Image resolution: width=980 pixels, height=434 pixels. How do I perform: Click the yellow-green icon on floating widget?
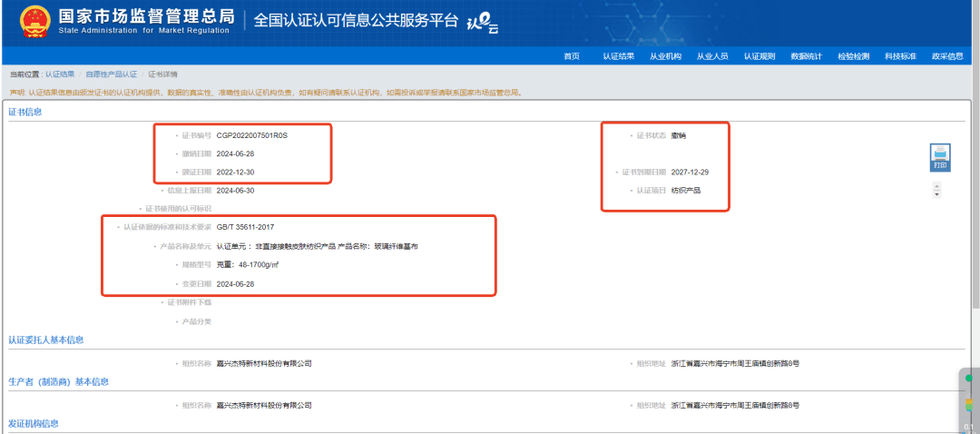click(968, 405)
